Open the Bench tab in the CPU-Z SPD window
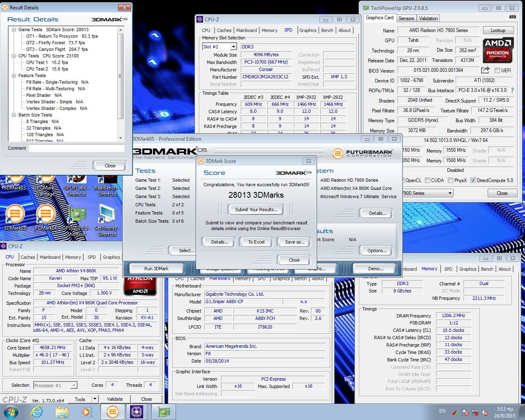The image size is (525, 420). click(327, 30)
